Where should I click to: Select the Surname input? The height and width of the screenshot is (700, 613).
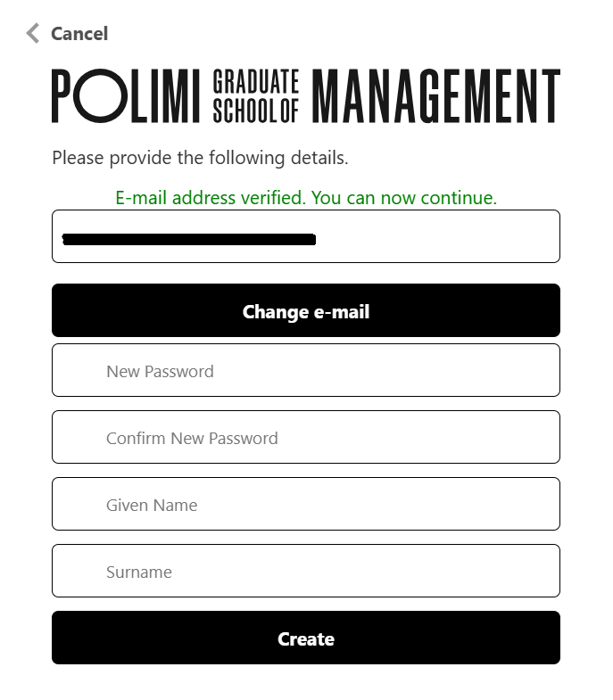point(306,571)
